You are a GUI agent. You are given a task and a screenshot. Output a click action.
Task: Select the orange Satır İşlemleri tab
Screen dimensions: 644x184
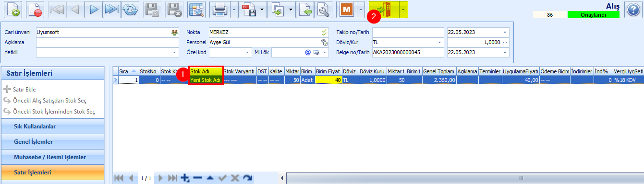pyautogui.click(x=52, y=172)
